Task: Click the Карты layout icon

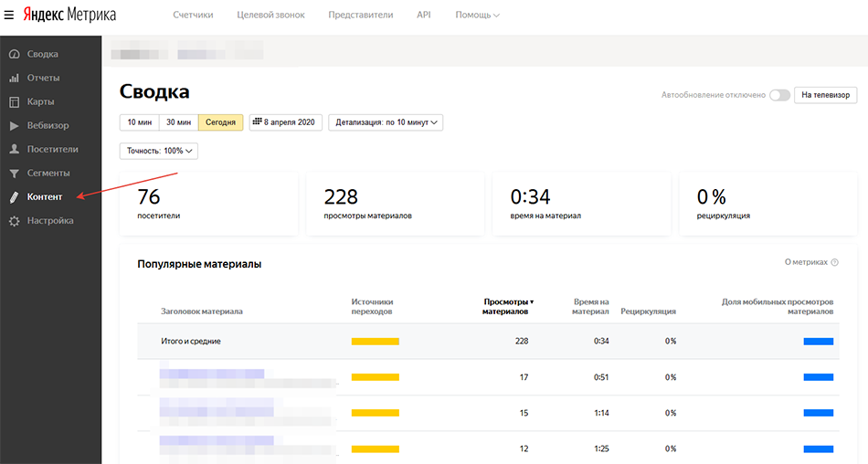Action: (x=15, y=102)
